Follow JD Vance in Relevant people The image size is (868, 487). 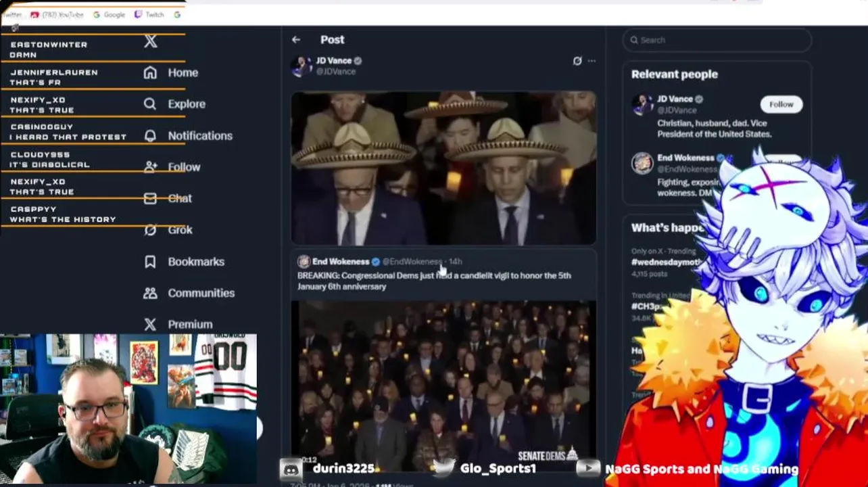pyautogui.click(x=781, y=104)
